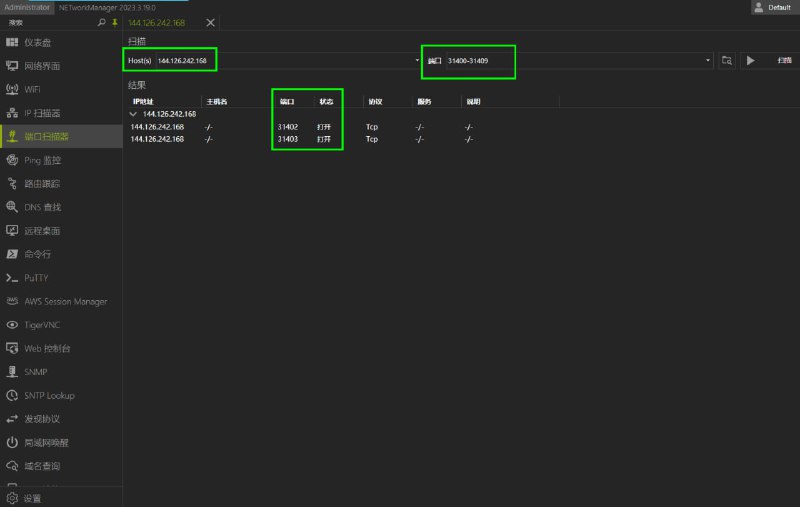Open AWS Session Manager

pos(65,301)
